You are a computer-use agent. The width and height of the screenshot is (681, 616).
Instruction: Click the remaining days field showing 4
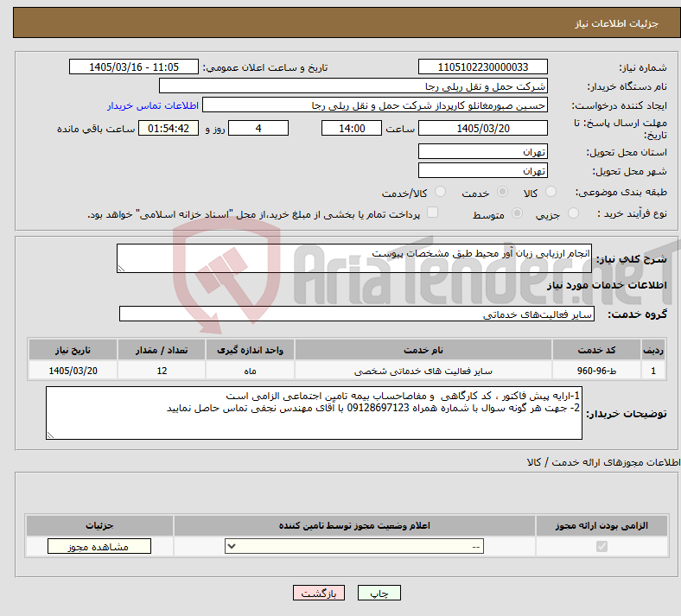point(258,128)
